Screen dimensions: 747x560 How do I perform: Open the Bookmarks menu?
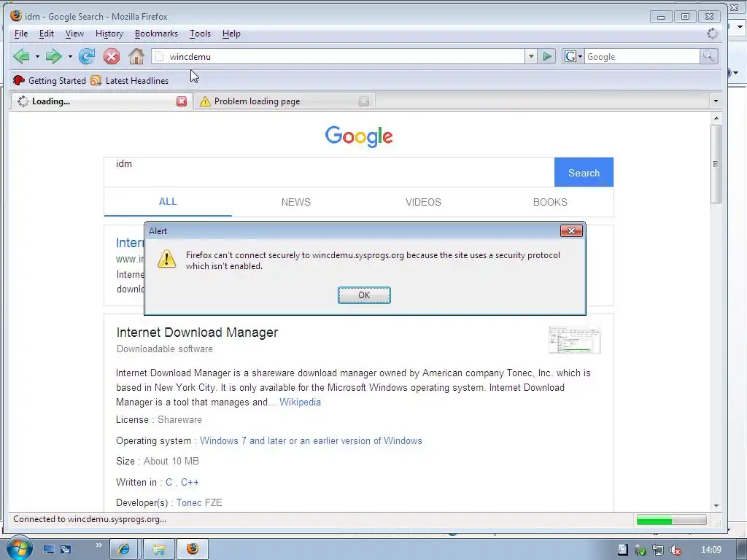pyautogui.click(x=156, y=34)
